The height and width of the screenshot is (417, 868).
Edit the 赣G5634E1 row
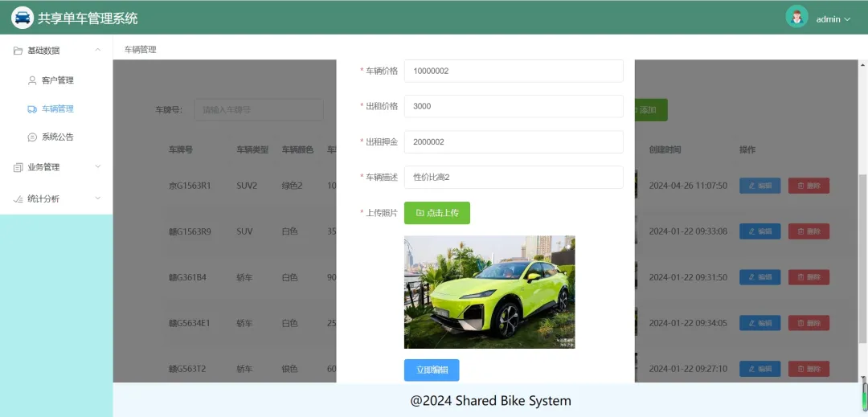(x=760, y=323)
